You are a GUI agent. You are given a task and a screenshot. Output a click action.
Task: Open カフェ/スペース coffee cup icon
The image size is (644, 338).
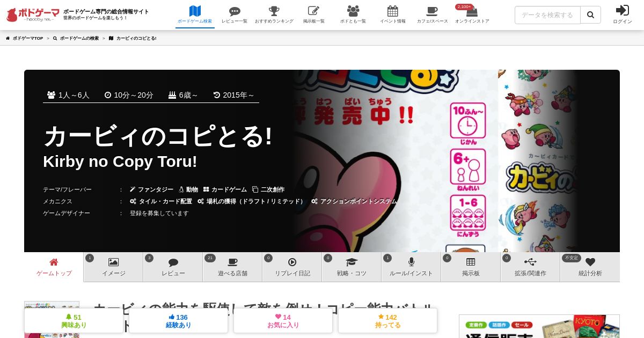point(432,11)
